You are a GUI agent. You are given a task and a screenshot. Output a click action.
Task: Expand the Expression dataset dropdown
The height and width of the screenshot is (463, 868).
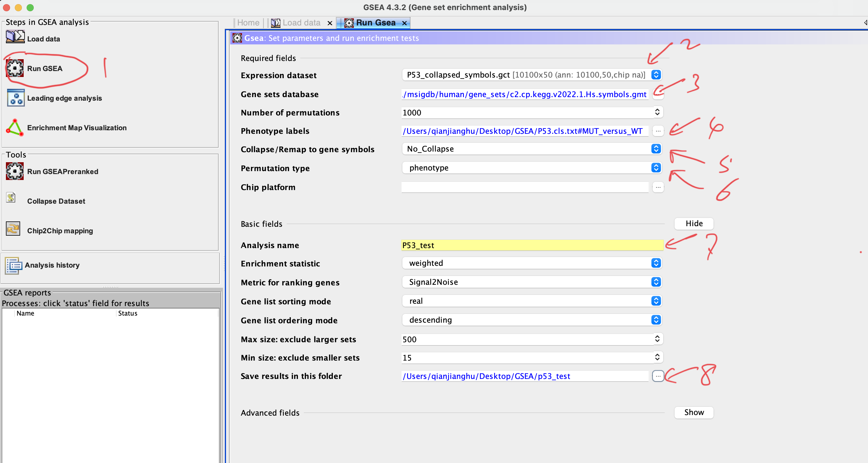656,75
